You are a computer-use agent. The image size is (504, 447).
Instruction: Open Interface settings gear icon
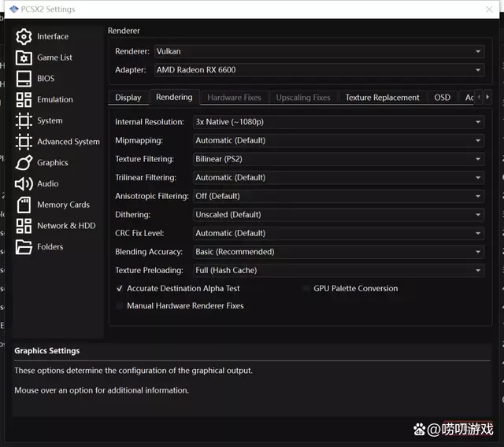24,37
